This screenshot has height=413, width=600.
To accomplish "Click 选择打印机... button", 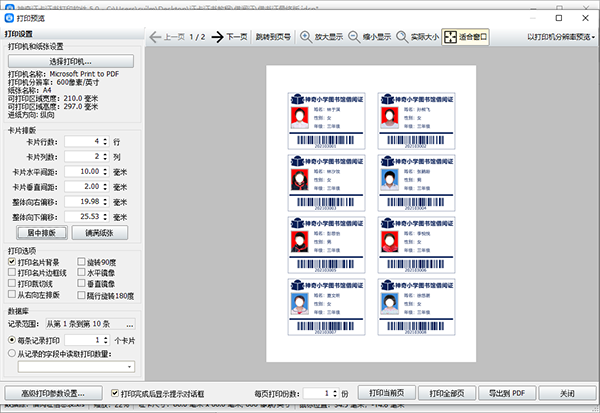I will 71,61.
